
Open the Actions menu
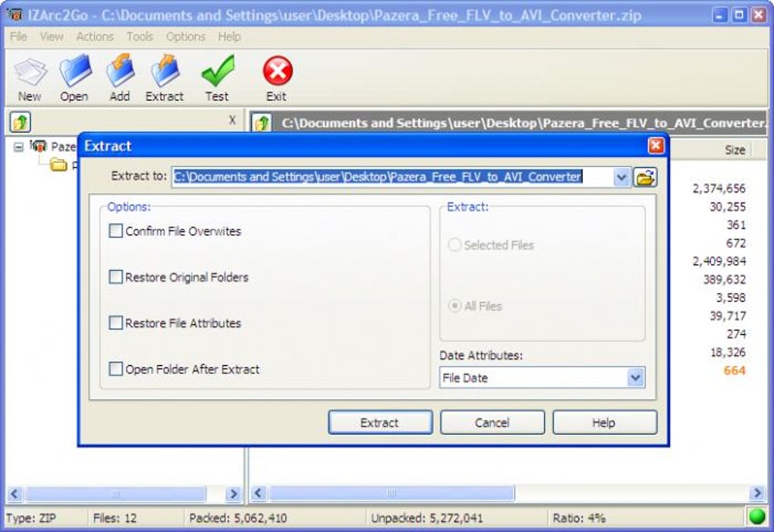95,36
